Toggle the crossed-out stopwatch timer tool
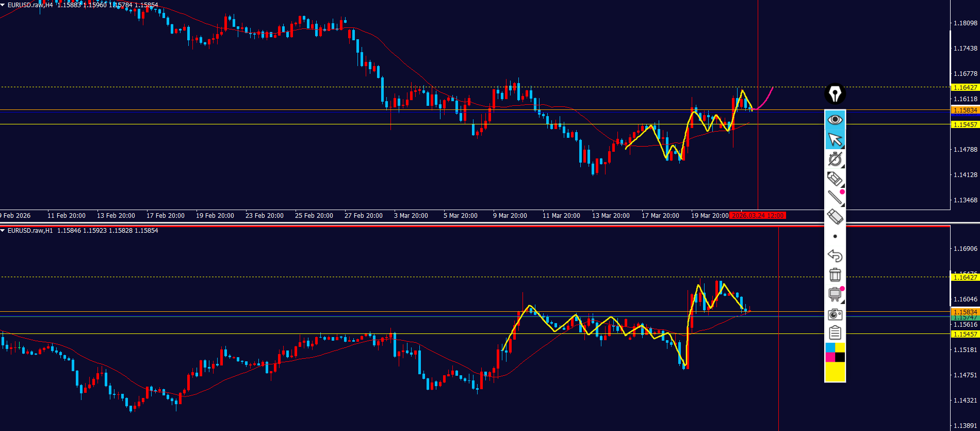The height and width of the screenshot is (431, 980). (835, 159)
